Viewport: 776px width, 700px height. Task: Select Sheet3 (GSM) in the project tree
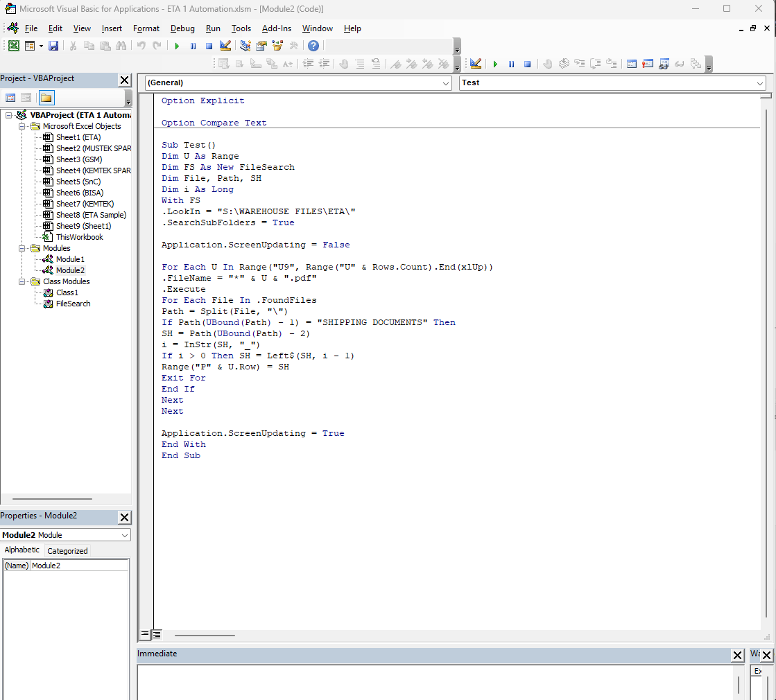(79, 160)
